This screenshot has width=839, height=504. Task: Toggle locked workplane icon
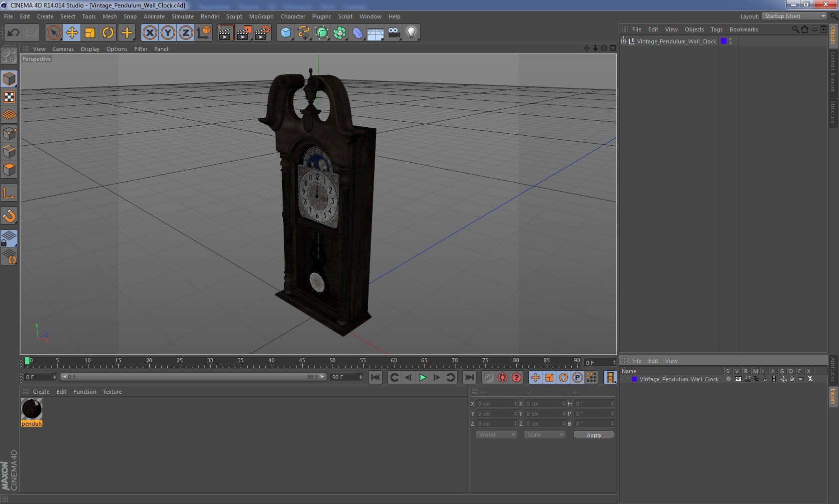point(9,239)
